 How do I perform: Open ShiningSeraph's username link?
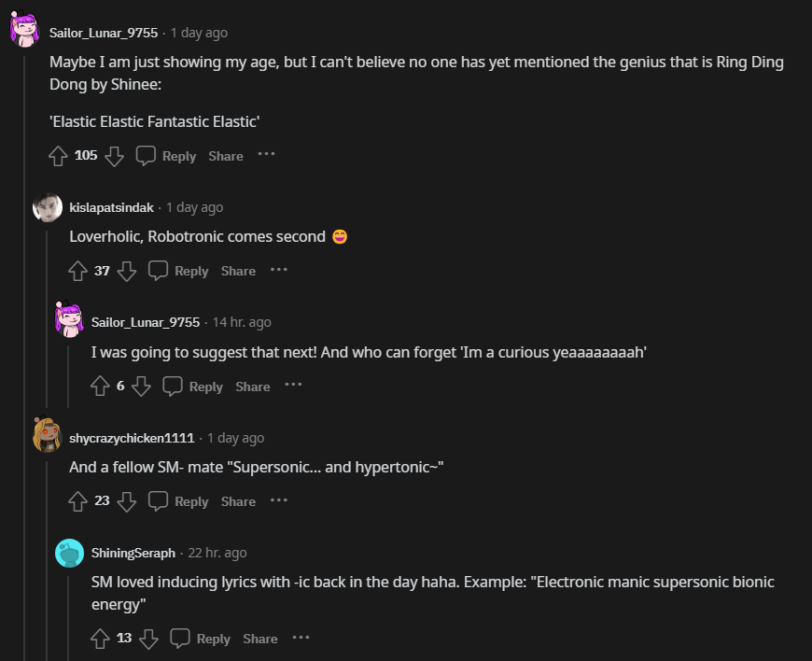tap(133, 553)
